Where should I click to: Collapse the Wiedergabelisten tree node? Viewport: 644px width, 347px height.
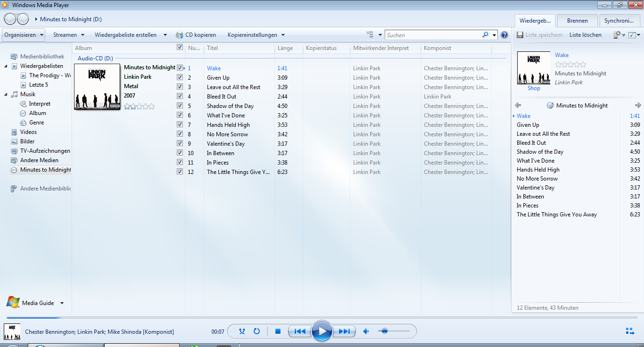[x=6, y=66]
